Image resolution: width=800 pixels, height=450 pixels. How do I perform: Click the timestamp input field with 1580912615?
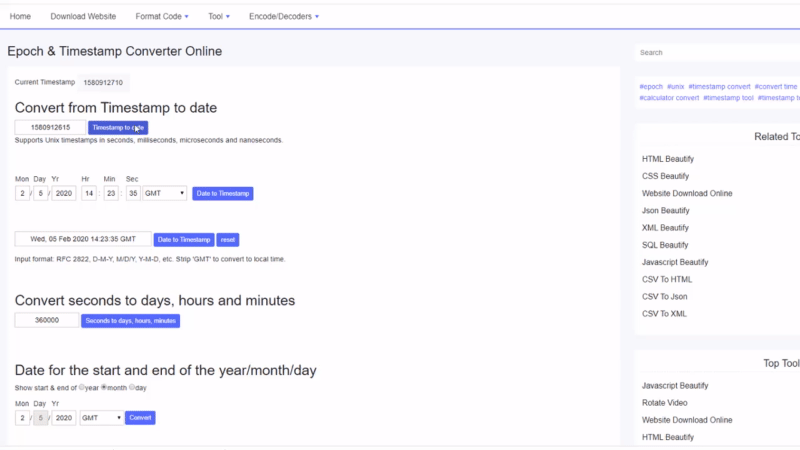pos(50,127)
